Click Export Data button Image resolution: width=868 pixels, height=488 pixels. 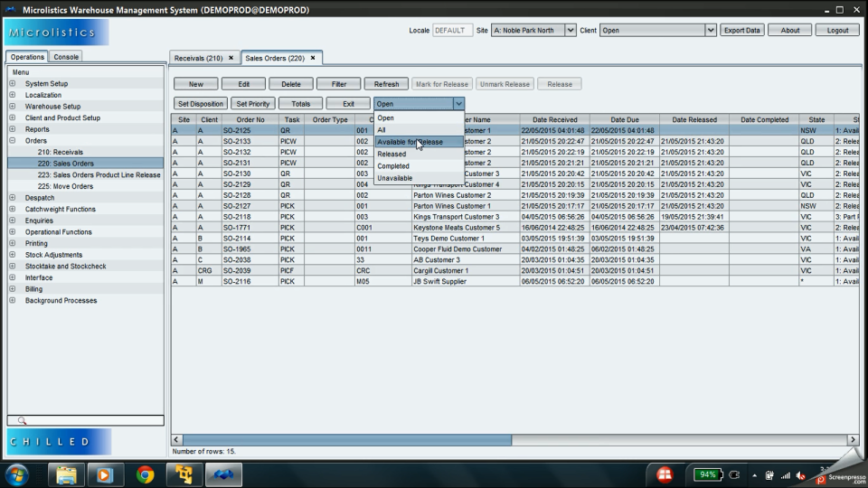741,31
